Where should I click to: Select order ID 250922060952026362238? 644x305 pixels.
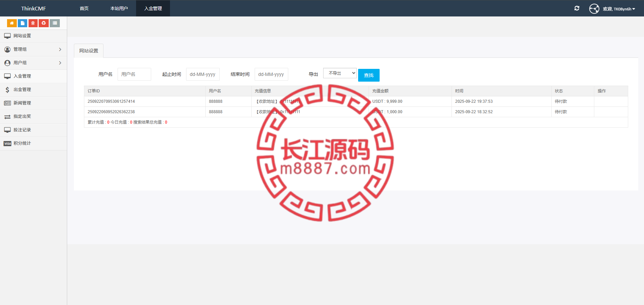[111, 112]
